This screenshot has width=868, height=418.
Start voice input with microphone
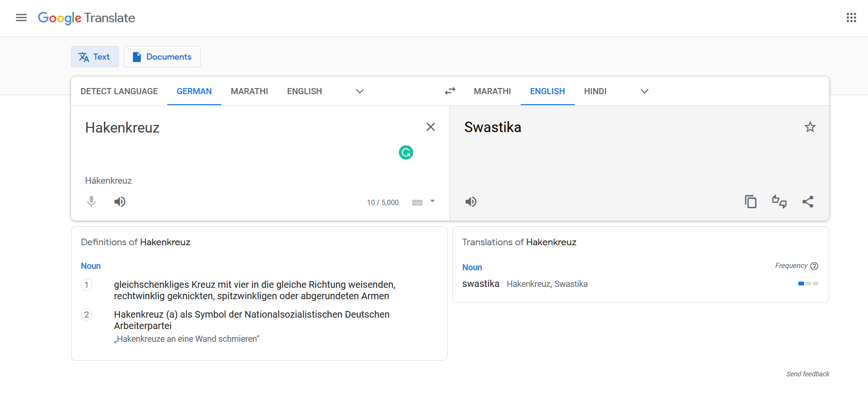click(91, 202)
